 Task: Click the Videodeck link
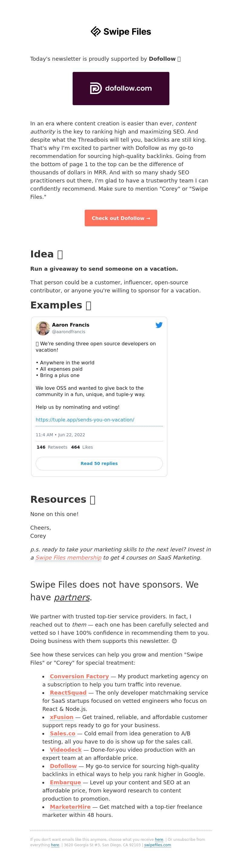[66, 750]
